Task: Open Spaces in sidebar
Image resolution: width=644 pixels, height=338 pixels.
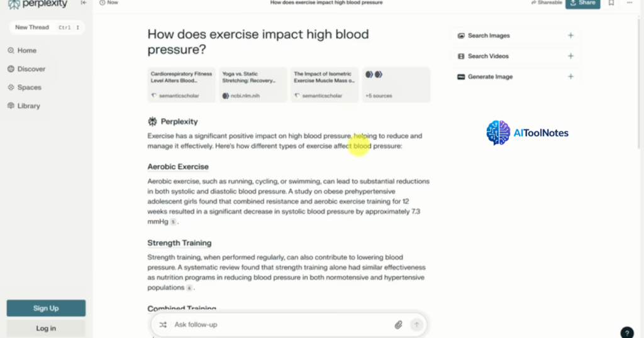Action: 29,87
